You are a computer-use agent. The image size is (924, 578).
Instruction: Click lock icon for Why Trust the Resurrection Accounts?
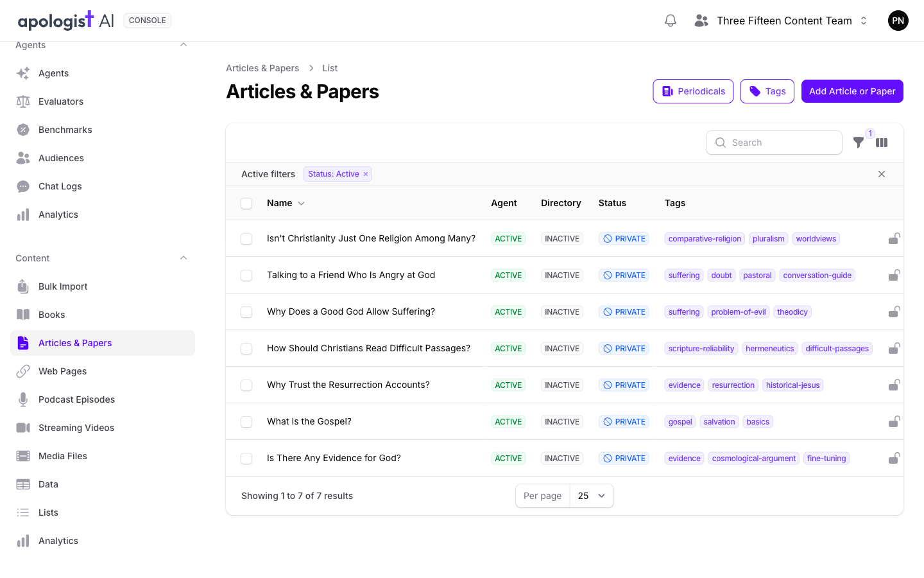pos(894,385)
